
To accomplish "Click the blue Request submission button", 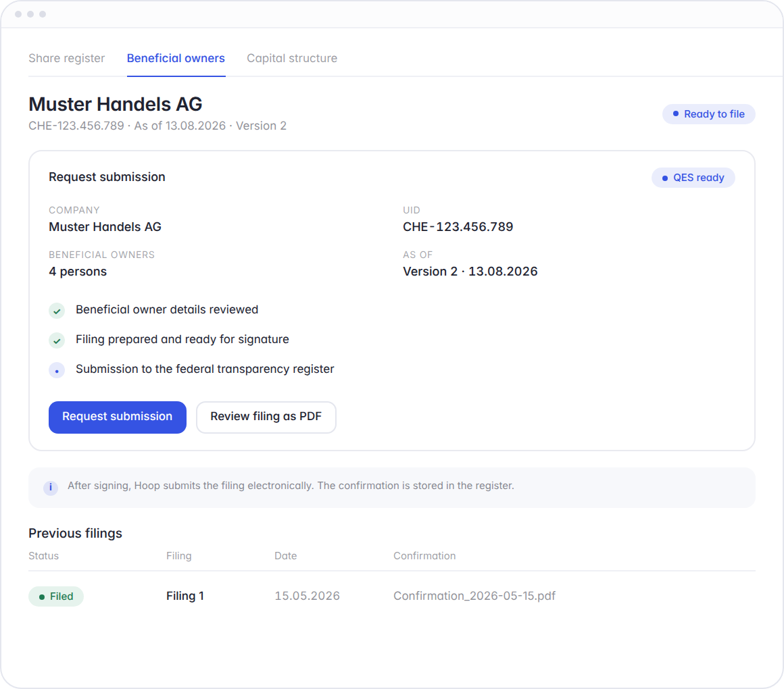I will 118,417.
